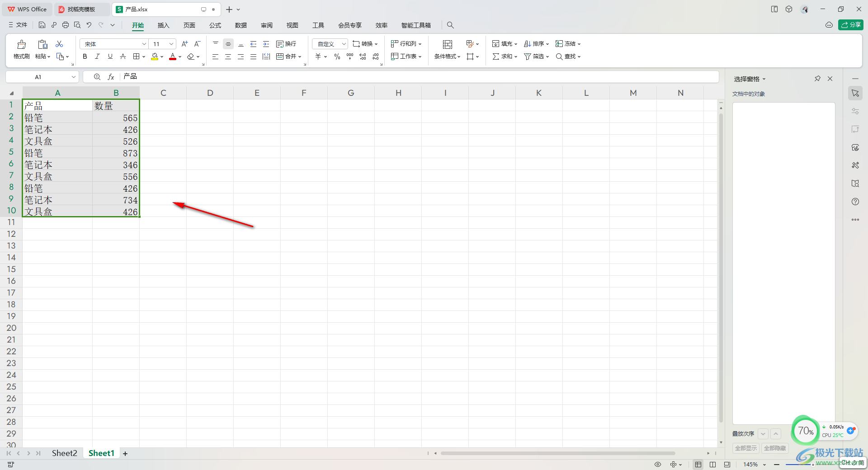868x470 pixels.
Task: Open the View (视图) ribbon tab
Action: point(292,25)
